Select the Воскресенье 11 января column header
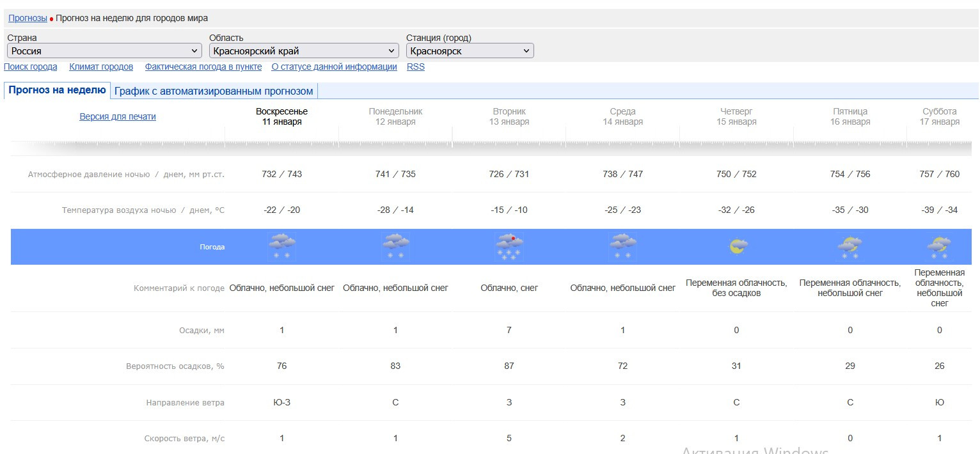 point(281,116)
